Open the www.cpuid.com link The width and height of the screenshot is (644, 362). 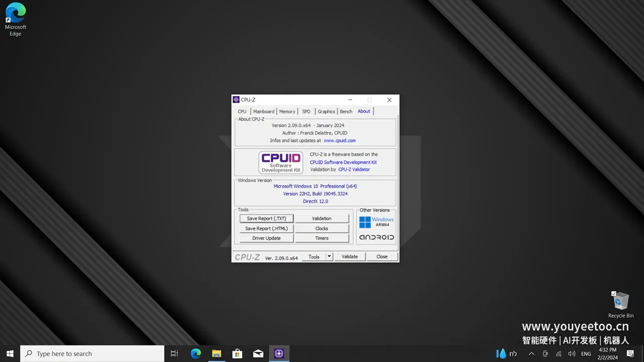coord(339,140)
